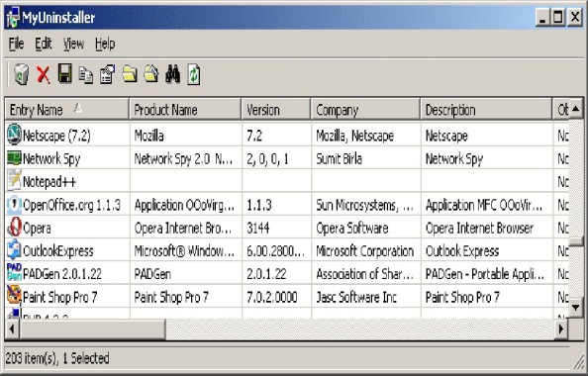Click the vertical scrollbar up arrow

click(x=575, y=109)
